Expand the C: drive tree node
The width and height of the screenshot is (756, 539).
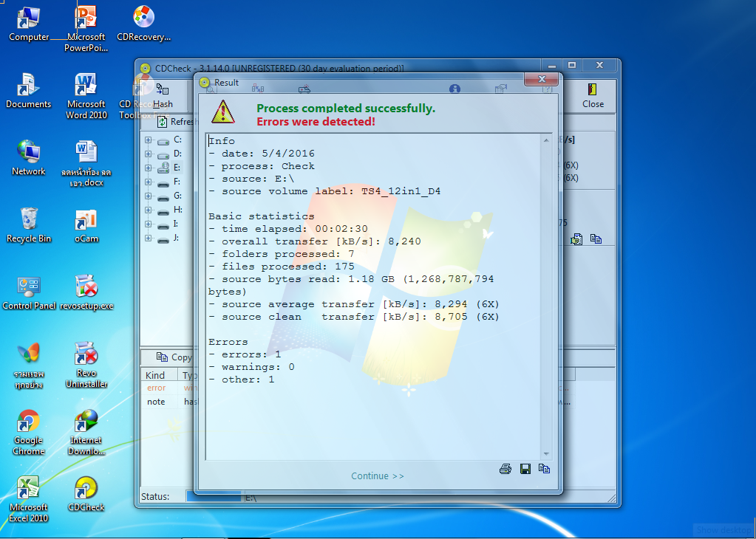point(148,140)
